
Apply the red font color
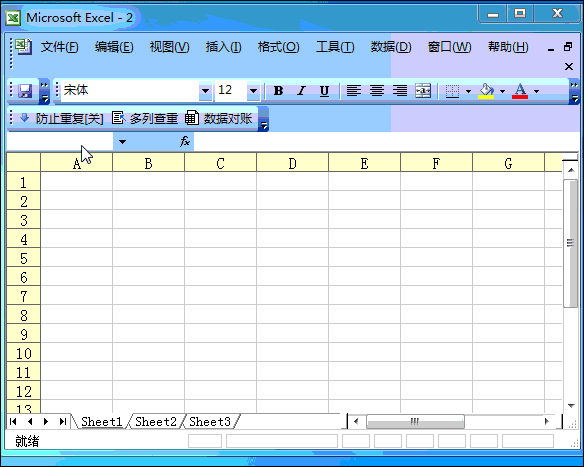coord(520,91)
